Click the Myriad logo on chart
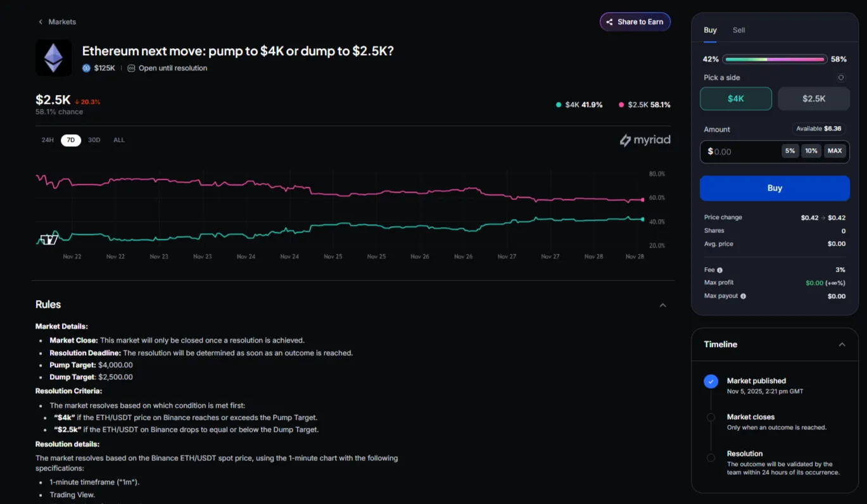This screenshot has width=867, height=504. tap(645, 140)
